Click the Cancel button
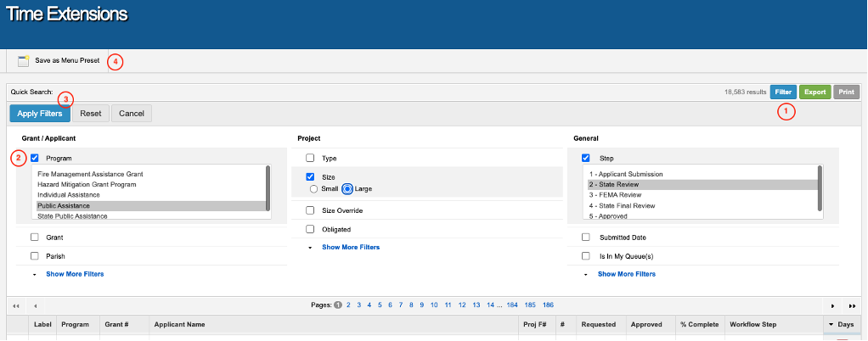Image resolution: width=868 pixels, height=341 pixels. 132,114
